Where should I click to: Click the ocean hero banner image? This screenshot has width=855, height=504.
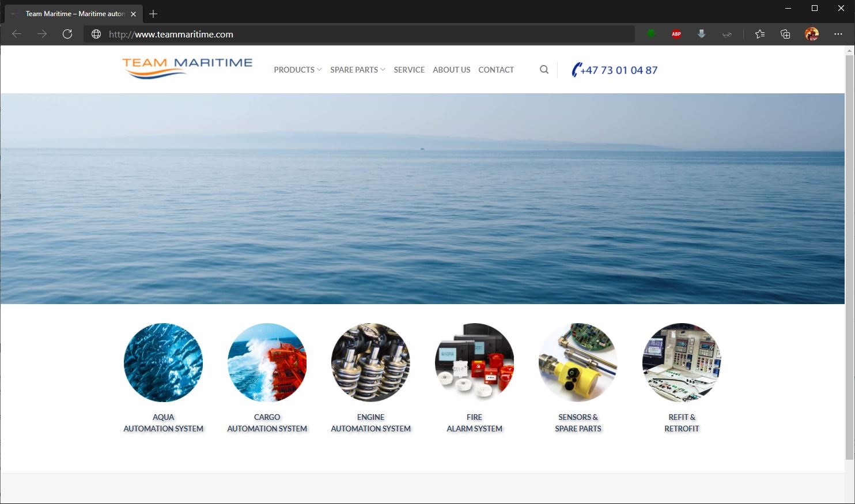422,199
